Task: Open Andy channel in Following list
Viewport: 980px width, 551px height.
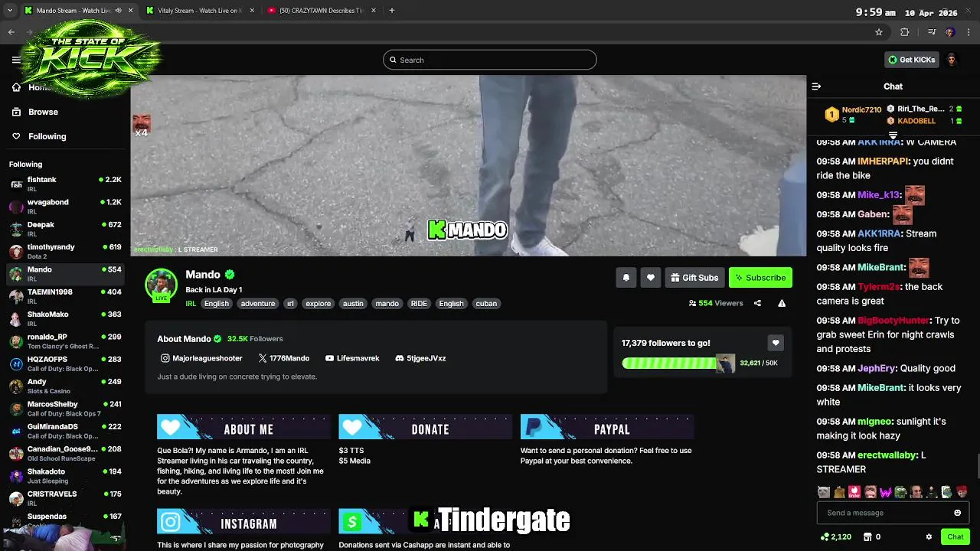Action: tap(65, 386)
